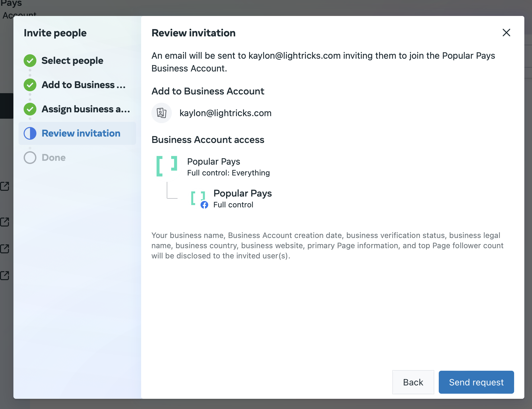This screenshot has height=409, width=532.
Task: Click the green checkmark beside Select people
Action: 30,61
